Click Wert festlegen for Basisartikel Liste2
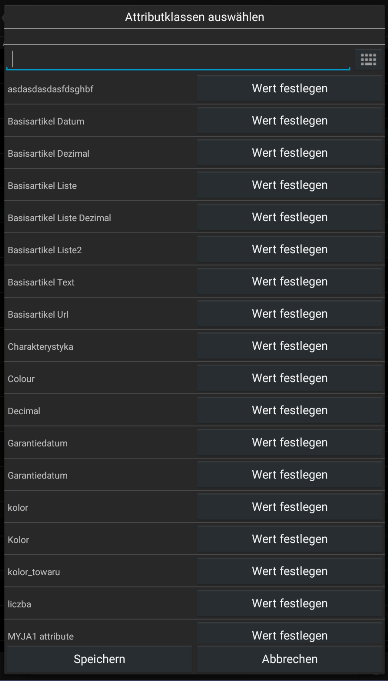This screenshot has height=681, width=388. pos(289,249)
